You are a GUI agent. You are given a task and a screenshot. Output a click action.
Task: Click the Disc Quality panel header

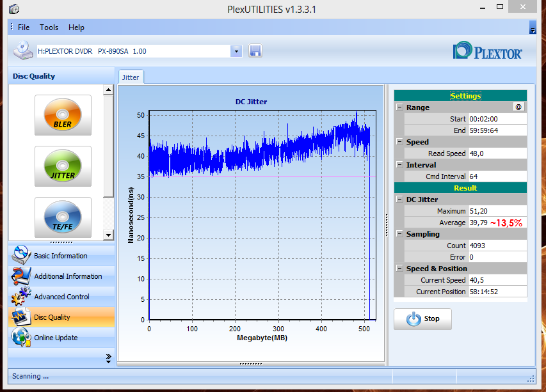tap(61, 76)
